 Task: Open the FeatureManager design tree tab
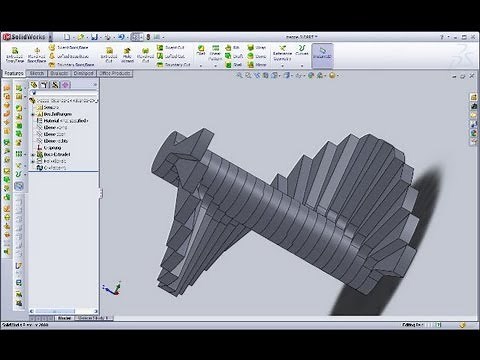point(34,85)
